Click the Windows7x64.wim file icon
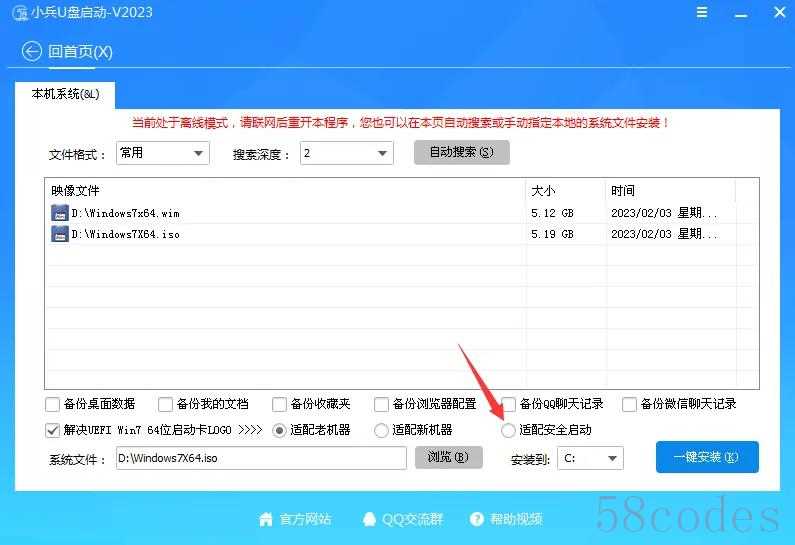 60,213
